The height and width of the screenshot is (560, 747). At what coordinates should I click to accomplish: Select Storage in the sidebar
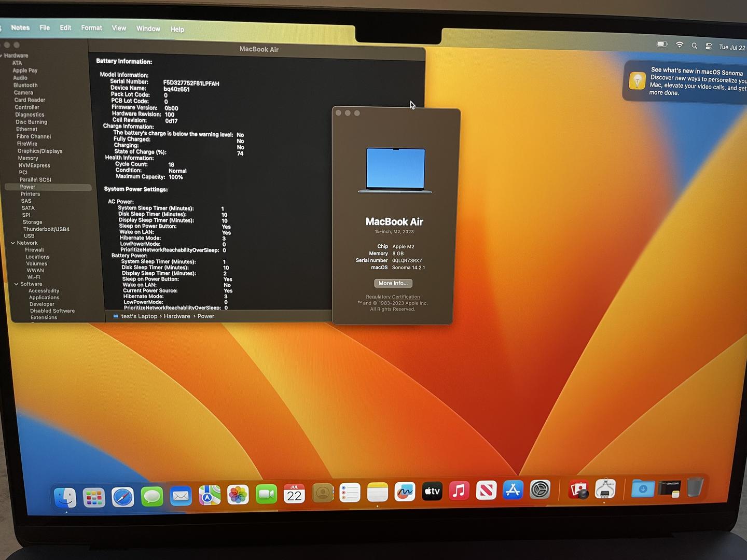32,222
